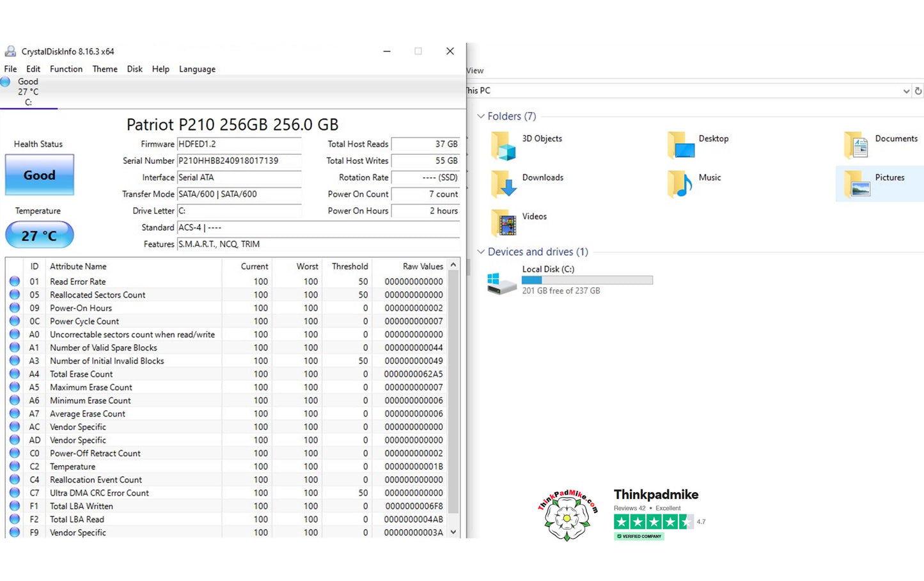Viewport: 924px width, 581px height.
Task: Click the status orb of Total Erase Count
Action: (15, 374)
